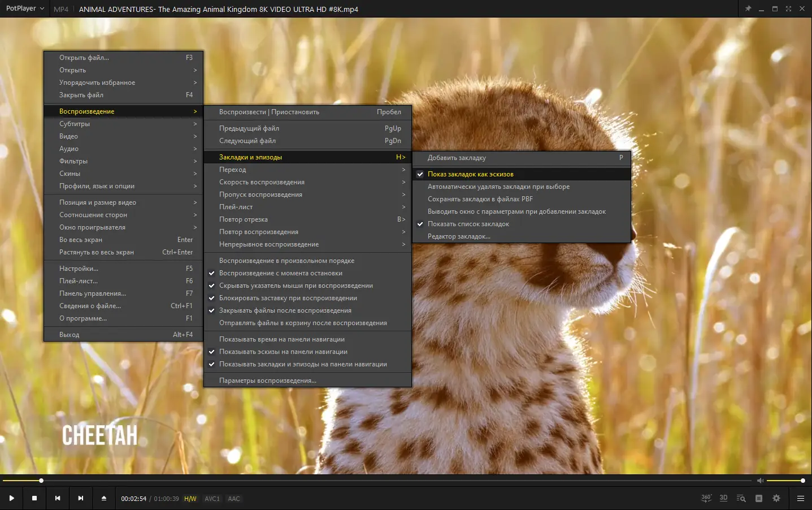Click the bottom-right hamburger menu icon

[800, 498]
